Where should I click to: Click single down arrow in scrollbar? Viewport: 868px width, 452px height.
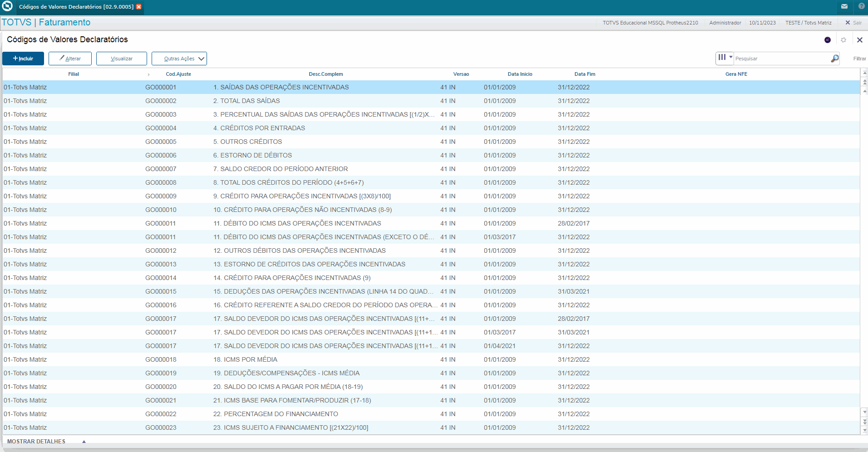[x=864, y=412]
